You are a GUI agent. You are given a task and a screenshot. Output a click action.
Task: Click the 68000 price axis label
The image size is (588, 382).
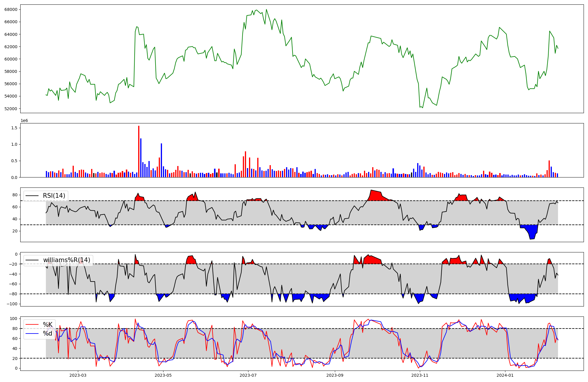pos(11,9)
